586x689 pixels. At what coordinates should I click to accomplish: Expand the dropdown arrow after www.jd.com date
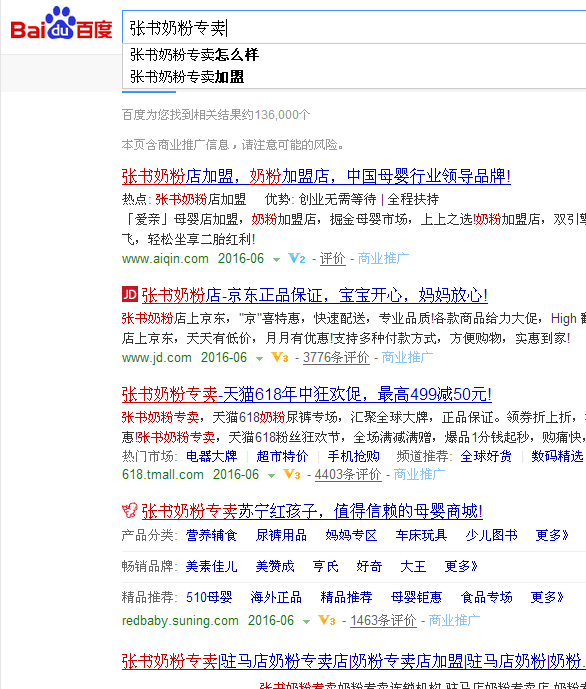click(260, 359)
